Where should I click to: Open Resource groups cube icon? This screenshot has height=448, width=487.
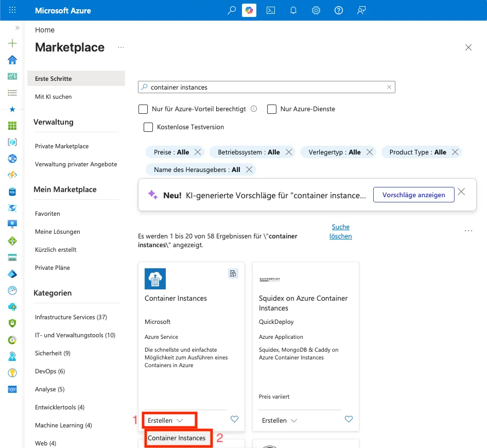pyautogui.click(x=12, y=142)
